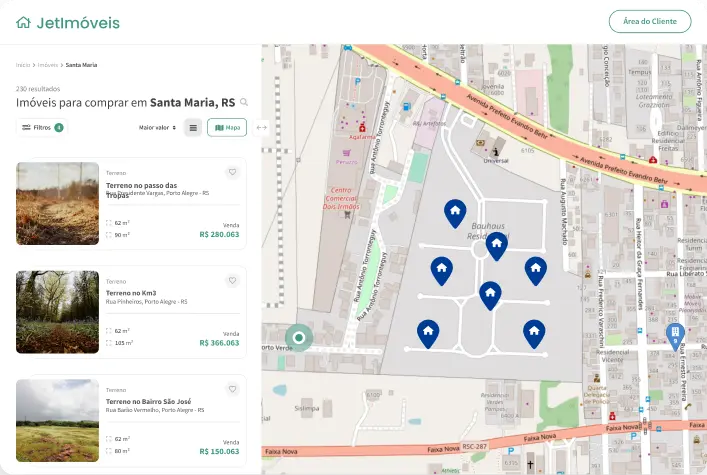Click the blue fuel station map icon
This screenshot has height=475, width=707.
coord(406,106)
